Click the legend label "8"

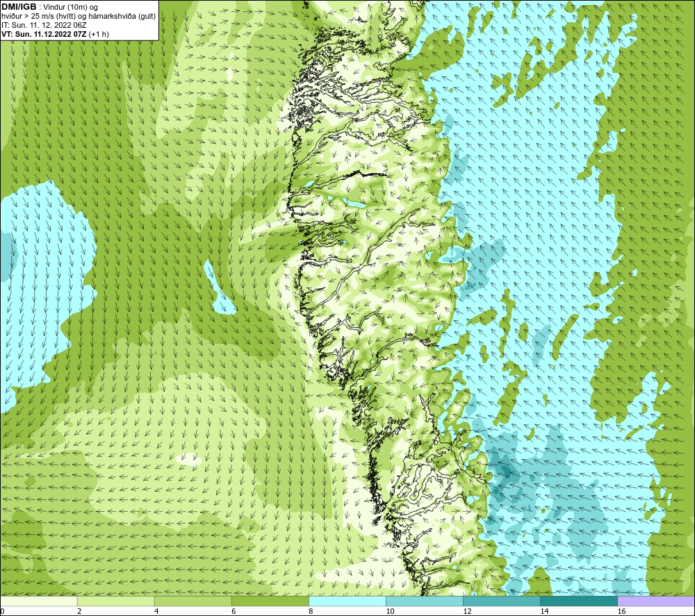[x=310, y=612]
